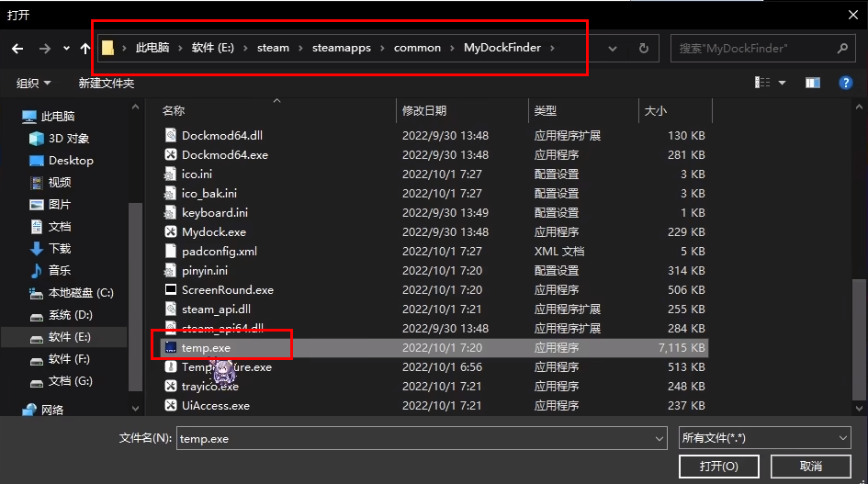Click the Back navigation arrow
Viewport: 868px width, 484px height.
[17, 48]
